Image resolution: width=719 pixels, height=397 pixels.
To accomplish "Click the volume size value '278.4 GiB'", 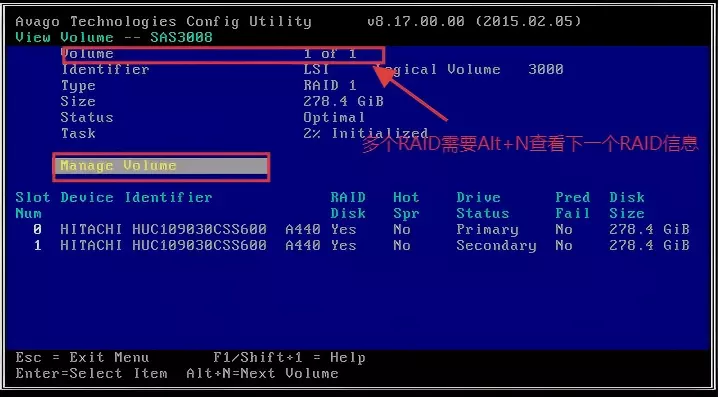I will [x=343, y=101].
